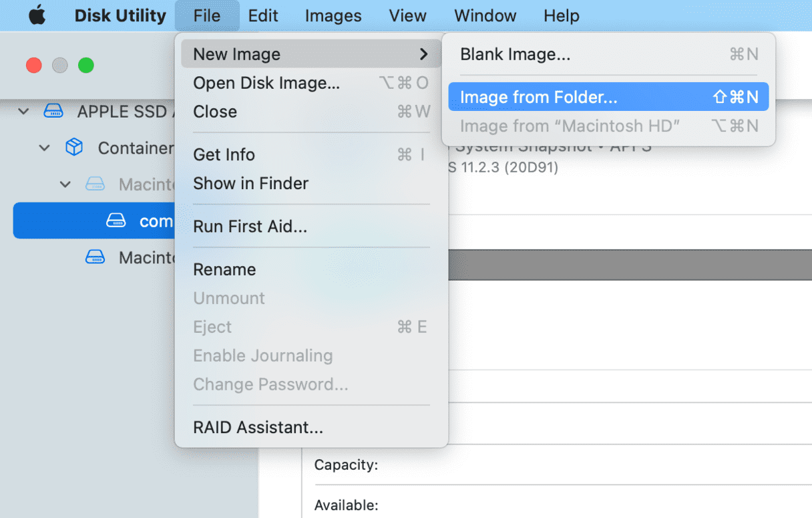812x518 pixels.
Task: Collapse the APPLE SSD tree row
Action: [24, 112]
